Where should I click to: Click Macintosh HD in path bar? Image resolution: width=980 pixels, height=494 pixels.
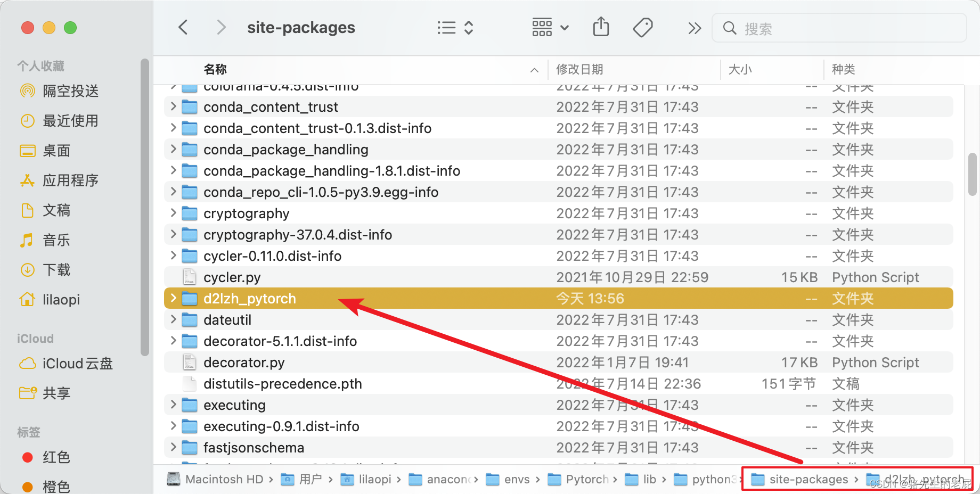tap(215, 479)
